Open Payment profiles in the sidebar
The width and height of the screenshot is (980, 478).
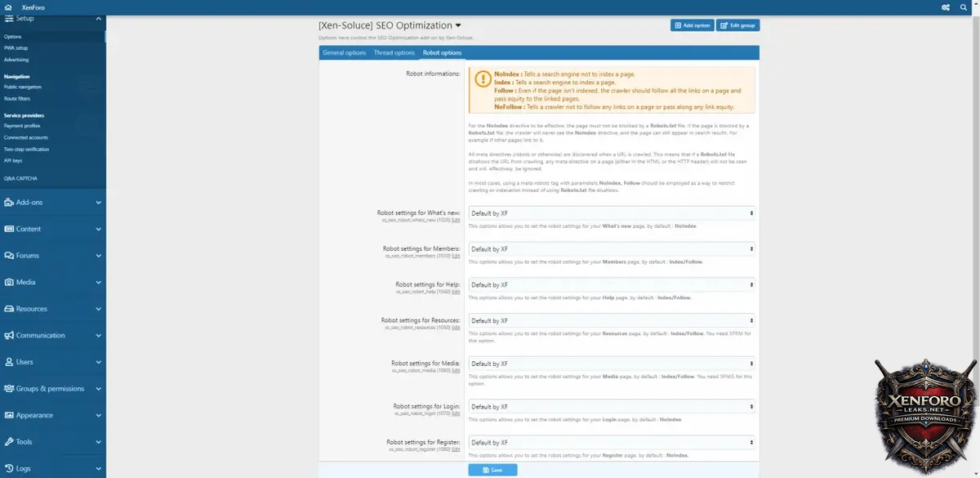coord(22,126)
